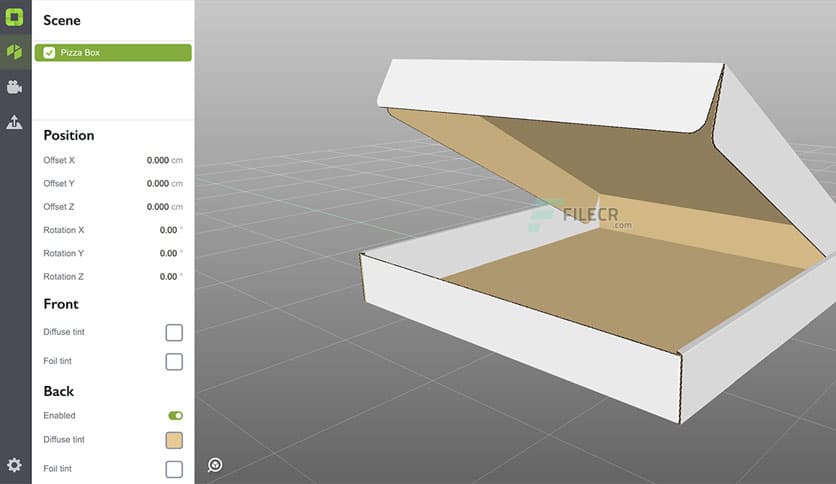Open Front Diffuse tint color swatch
The image size is (836, 484).
(x=174, y=332)
